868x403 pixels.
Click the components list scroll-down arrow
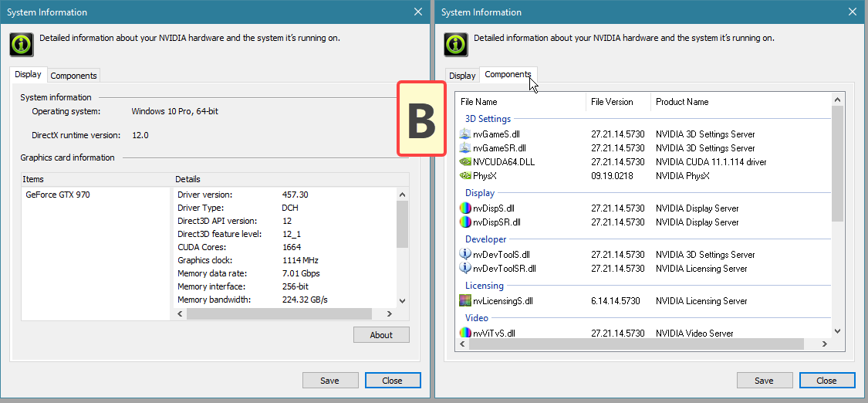coord(837,331)
